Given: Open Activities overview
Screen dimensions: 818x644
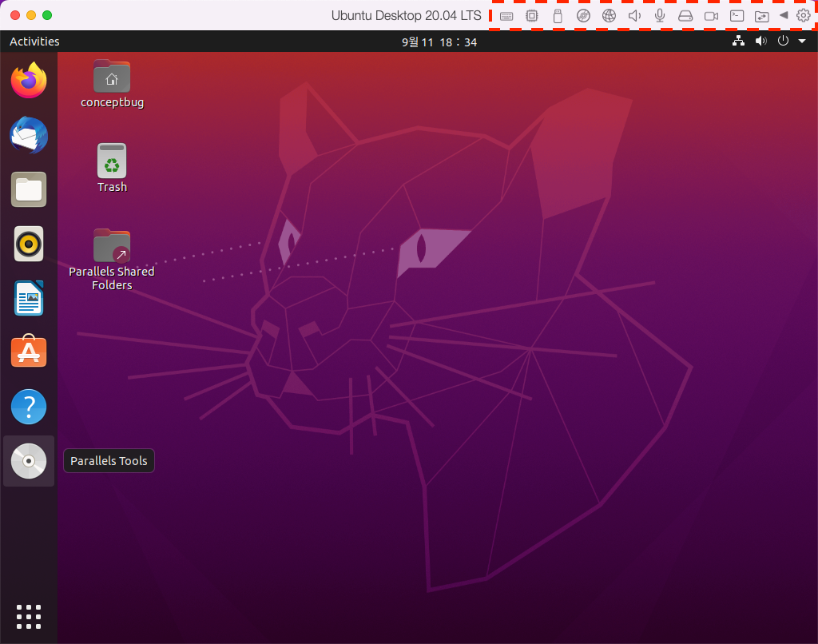Looking at the screenshot, I should (x=34, y=42).
